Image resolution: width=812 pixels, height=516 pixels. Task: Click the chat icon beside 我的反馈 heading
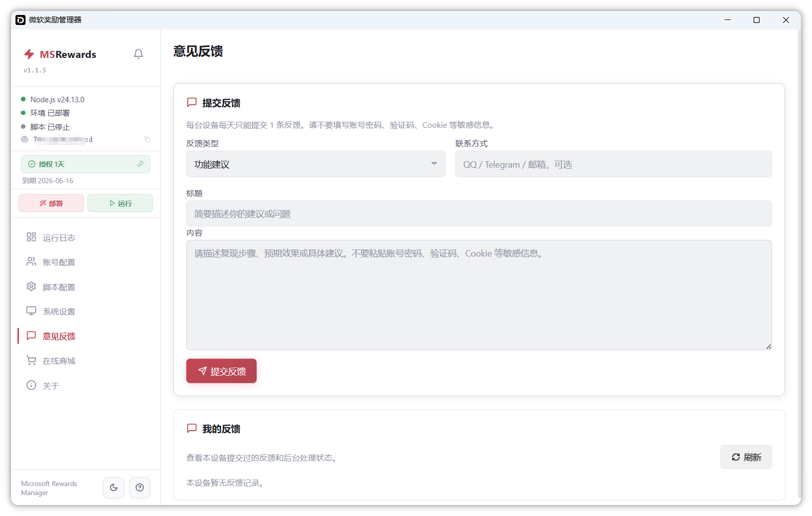(192, 428)
